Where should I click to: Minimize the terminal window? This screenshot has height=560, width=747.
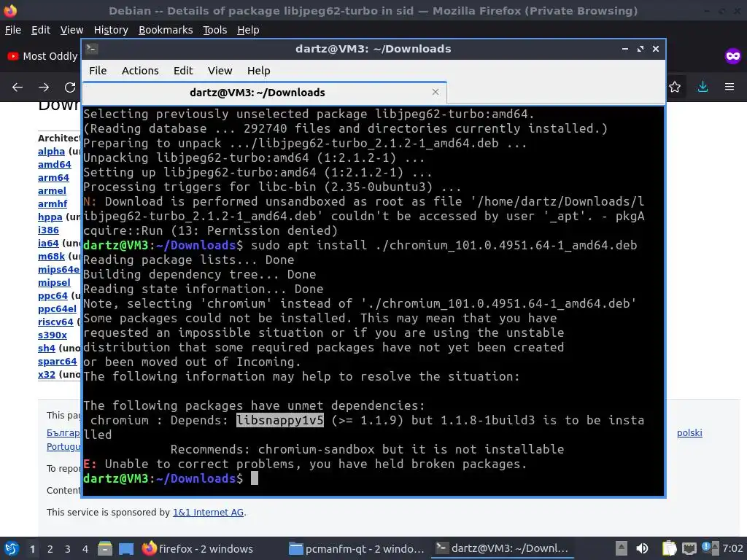[x=625, y=49]
